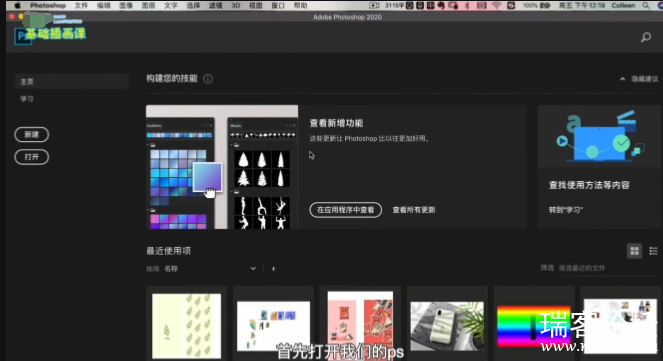Switch to list view of recent files

tap(653, 251)
